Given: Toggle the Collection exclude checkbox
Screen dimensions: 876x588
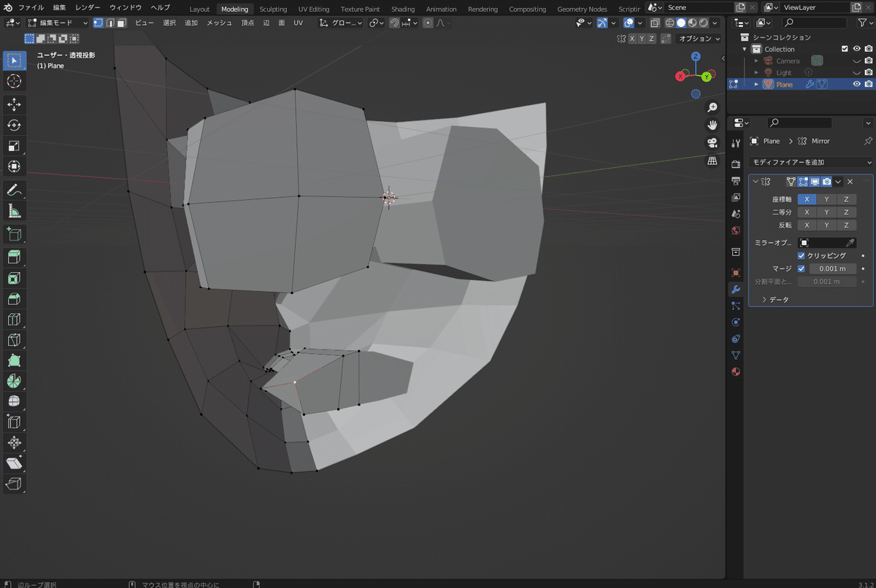Looking at the screenshot, I should pyautogui.click(x=845, y=49).
